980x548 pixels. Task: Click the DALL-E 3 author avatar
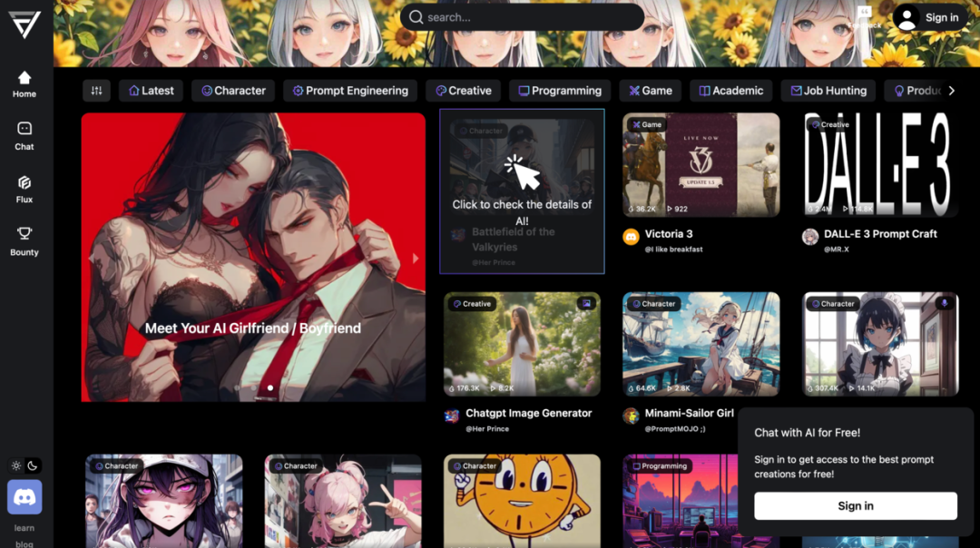click(x=810, y=237)
